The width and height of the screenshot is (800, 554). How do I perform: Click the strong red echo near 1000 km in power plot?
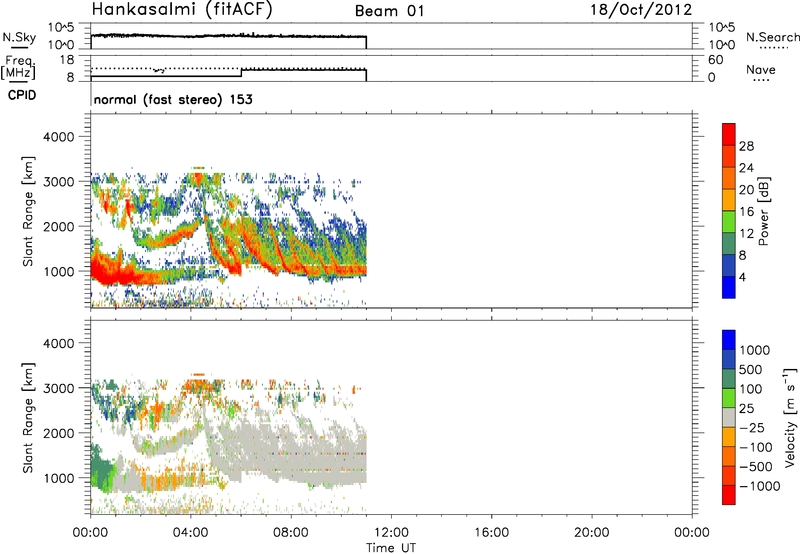[110, 273]
